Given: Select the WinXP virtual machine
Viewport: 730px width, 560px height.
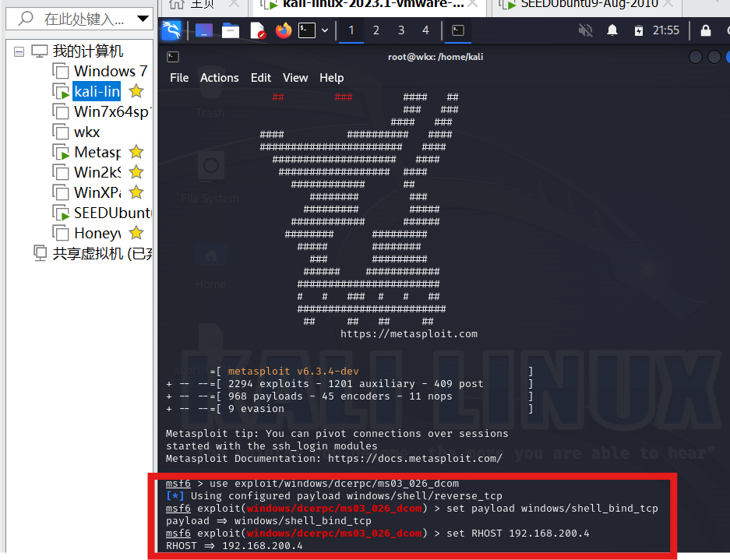Looking at the screenshot, I should pyautogui.click(x=97, y=192).
